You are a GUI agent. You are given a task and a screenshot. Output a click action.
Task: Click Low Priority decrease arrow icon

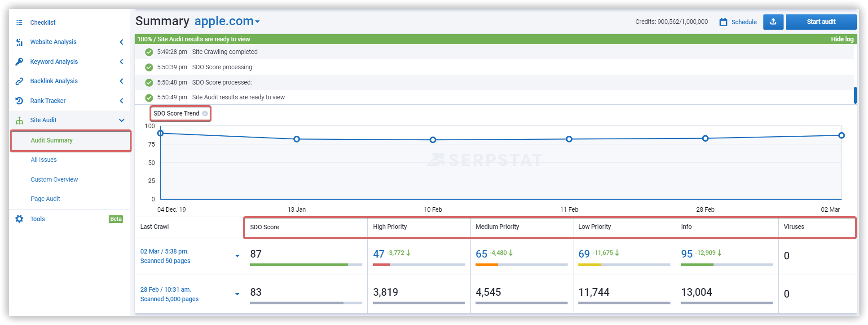617,253
